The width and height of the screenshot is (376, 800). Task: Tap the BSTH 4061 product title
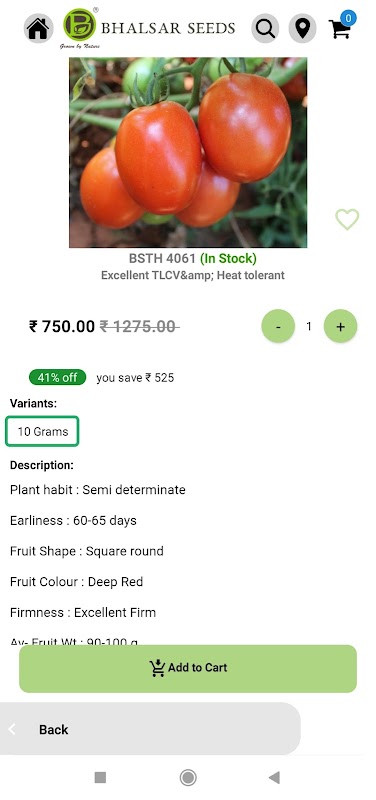point(162,259)
